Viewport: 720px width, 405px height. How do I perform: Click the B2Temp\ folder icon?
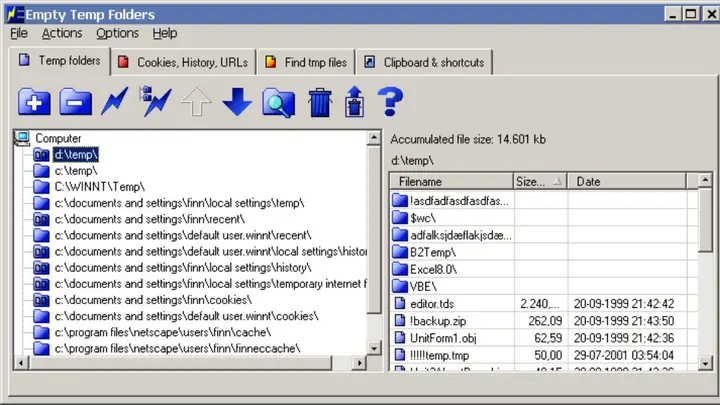click(x=400, y=252)
